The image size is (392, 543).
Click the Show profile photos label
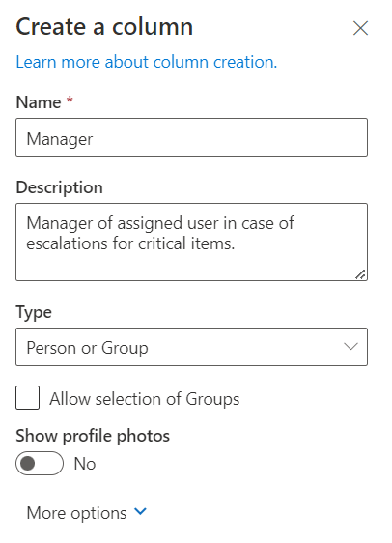(93, 436)
